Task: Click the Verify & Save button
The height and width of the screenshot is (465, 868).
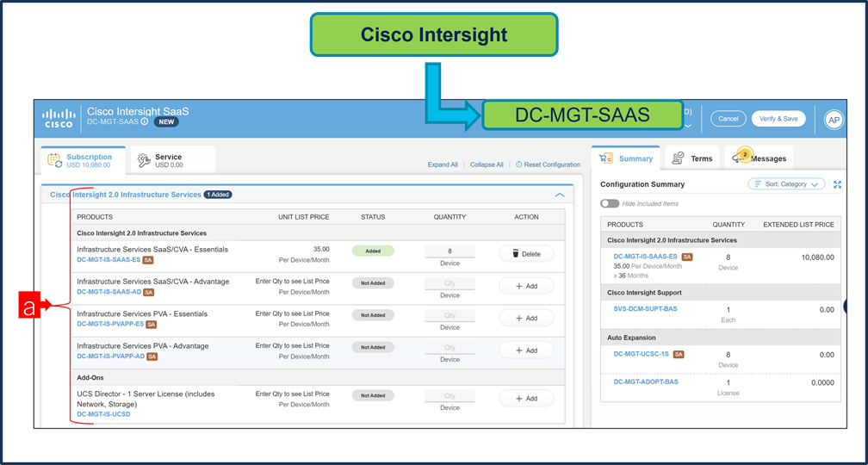Action: (778, 119)
